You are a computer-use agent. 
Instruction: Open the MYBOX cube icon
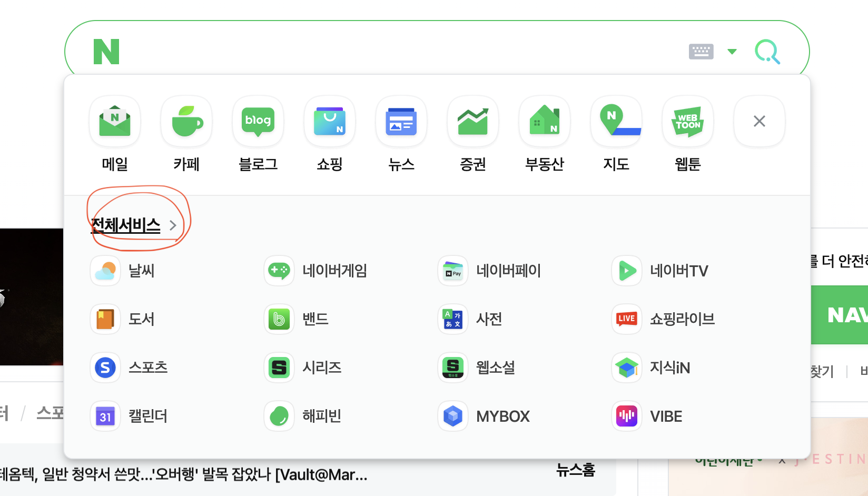453,416
